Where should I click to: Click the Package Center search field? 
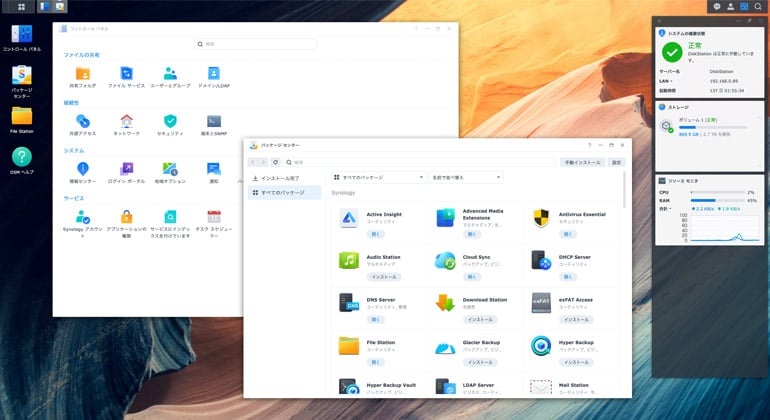[420, 162]
